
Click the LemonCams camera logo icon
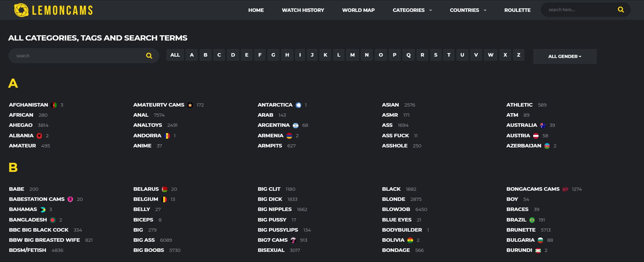[21, 10]
